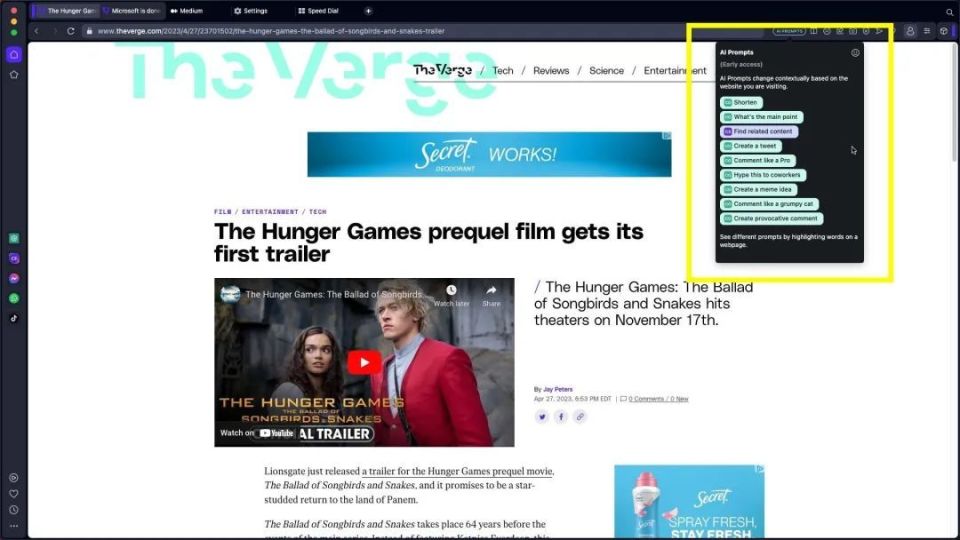
Task: Share article on Twitter
Action: pos(542,417)
